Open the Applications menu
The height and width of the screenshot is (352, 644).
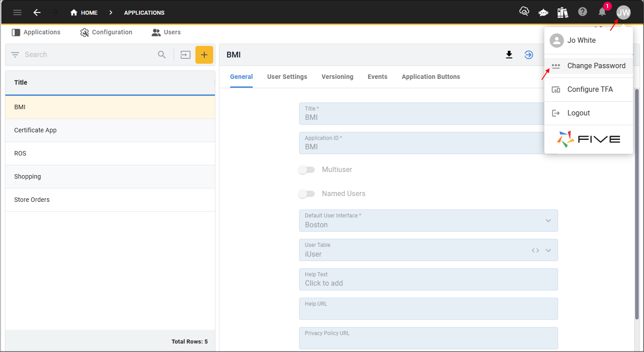point(36,32)
